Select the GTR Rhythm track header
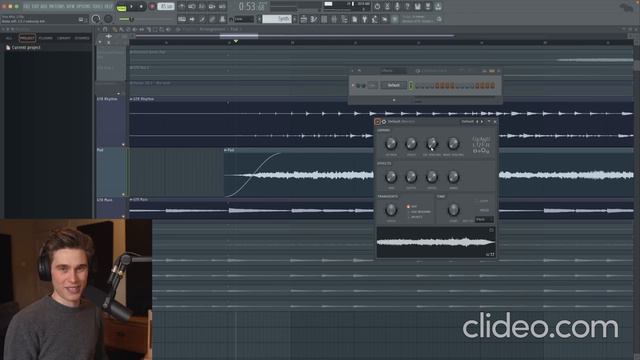This screenshot has height=360, width=640. [x=111, y=121]
